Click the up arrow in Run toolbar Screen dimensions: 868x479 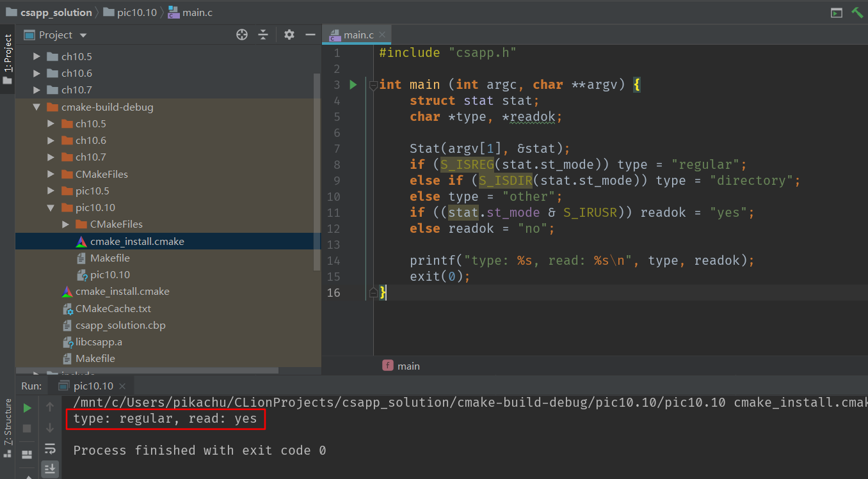click(x=50, y=407)
